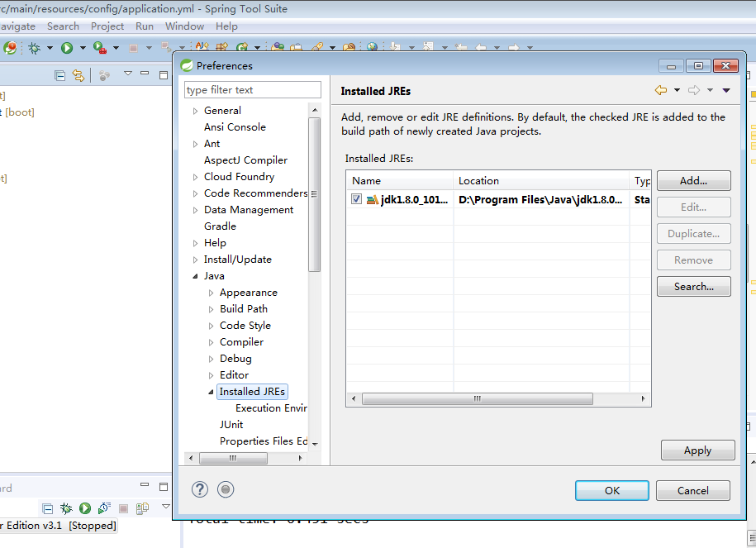
Task: Open the Search menu
Action: tap(63, 26)
